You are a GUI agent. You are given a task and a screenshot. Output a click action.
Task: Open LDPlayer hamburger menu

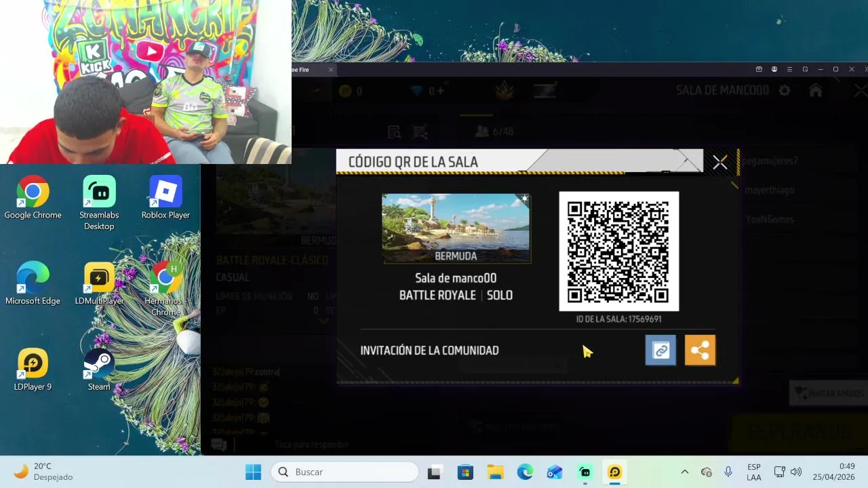789,69
